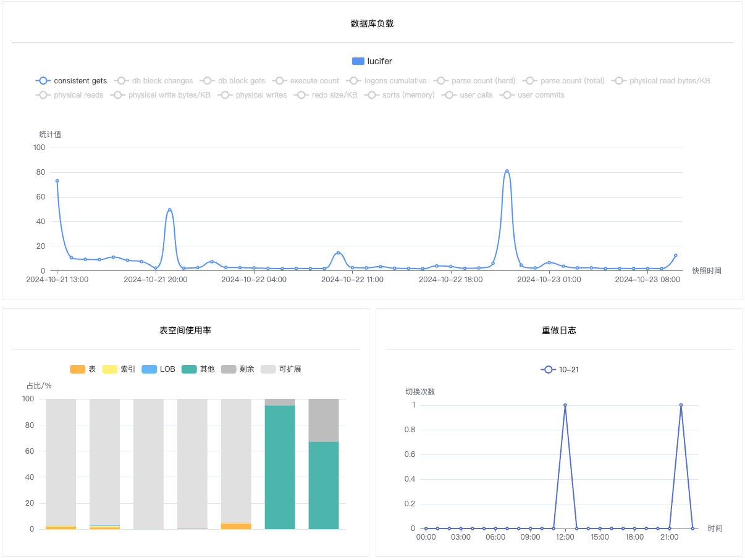Viewport: 745px width, 560px height.
Task: Select the tallest teal tablespace bar
Action: (x=280, y=467)
